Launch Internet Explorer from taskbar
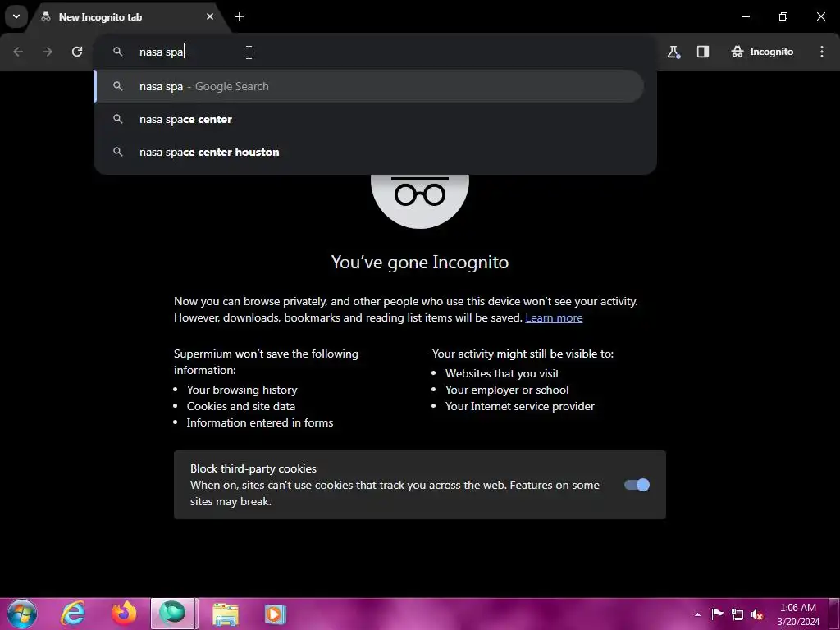 point(73,614)
